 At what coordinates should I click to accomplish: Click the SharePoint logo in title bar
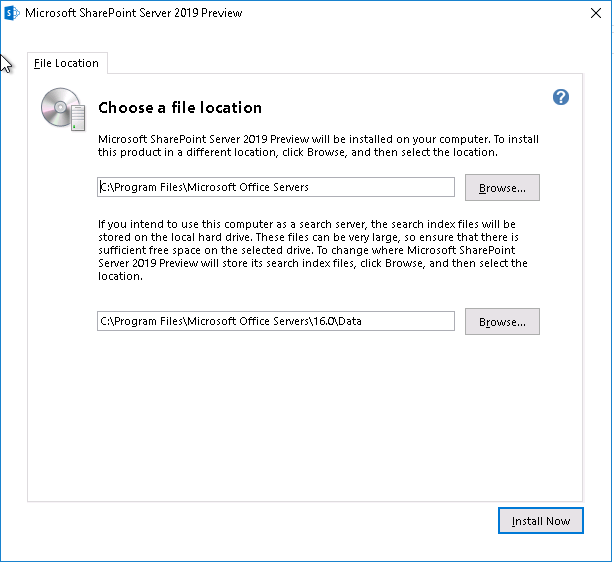(12, 13)
